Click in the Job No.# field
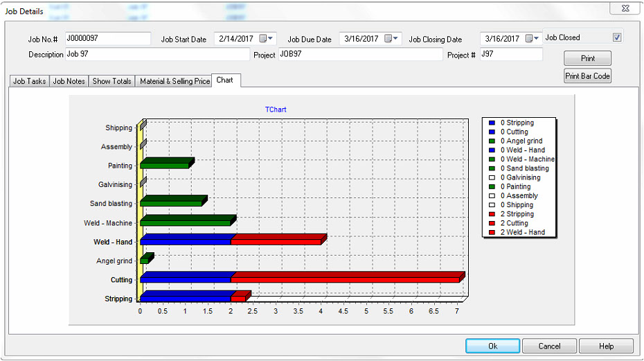Image resolution: width=644 pixels, height=361 pixels. [x=107, y=38]
